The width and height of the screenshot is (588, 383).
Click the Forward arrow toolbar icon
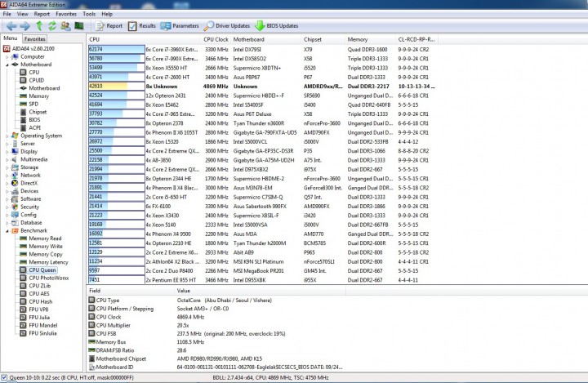(x=24, y=26)
